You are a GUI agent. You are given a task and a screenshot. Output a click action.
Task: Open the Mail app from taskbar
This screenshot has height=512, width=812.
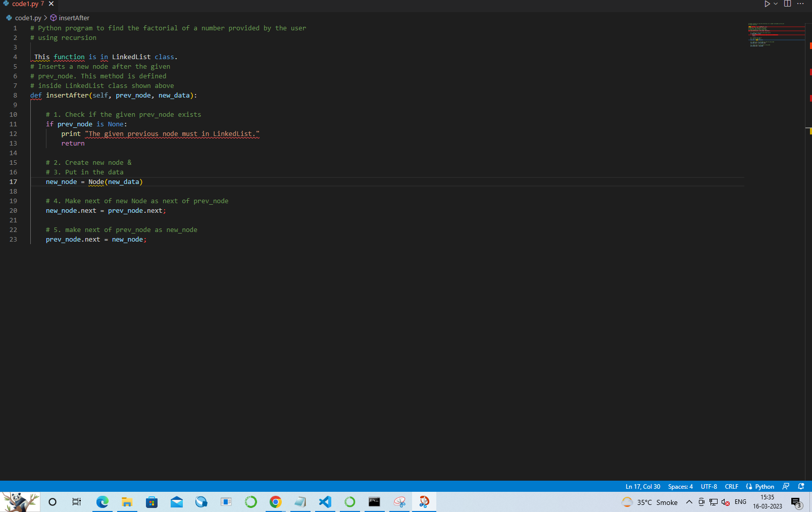pos(176,502)
